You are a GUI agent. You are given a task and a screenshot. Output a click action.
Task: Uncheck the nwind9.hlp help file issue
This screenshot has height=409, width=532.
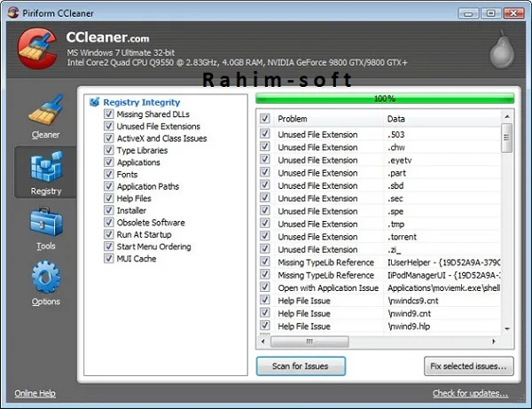pyautogui.click(x=264, y=326)
